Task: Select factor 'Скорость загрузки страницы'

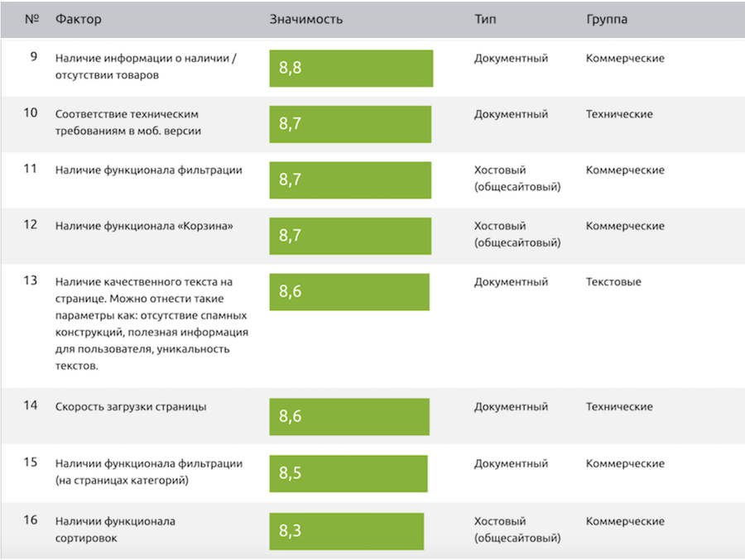Action: pos(131,407)
